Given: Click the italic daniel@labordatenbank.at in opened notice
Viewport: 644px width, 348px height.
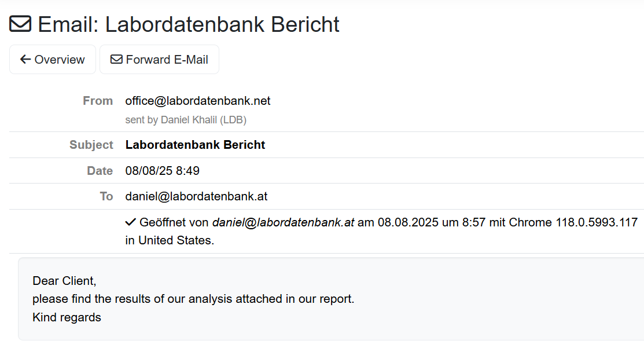Looking at the screenshot, I should [283, 222].
